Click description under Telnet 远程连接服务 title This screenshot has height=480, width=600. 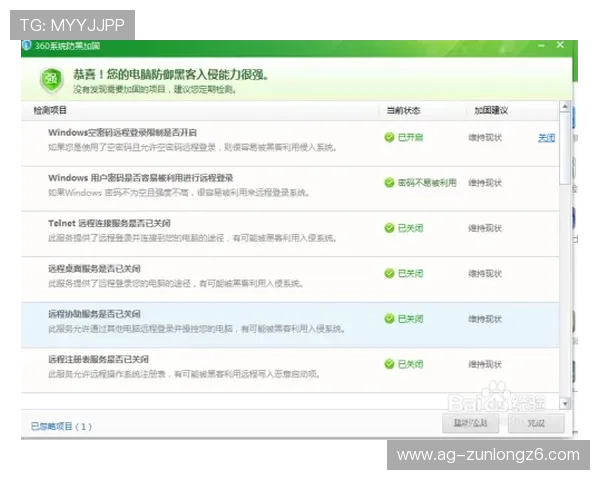pos(192,238)
